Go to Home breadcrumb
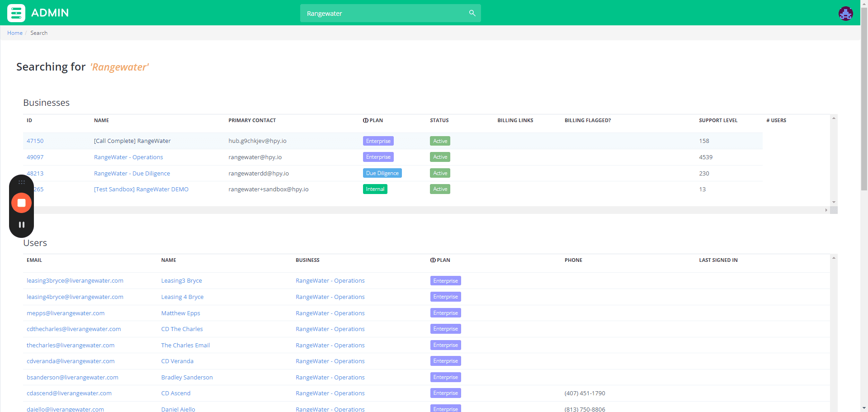 [x=15, y=33]
